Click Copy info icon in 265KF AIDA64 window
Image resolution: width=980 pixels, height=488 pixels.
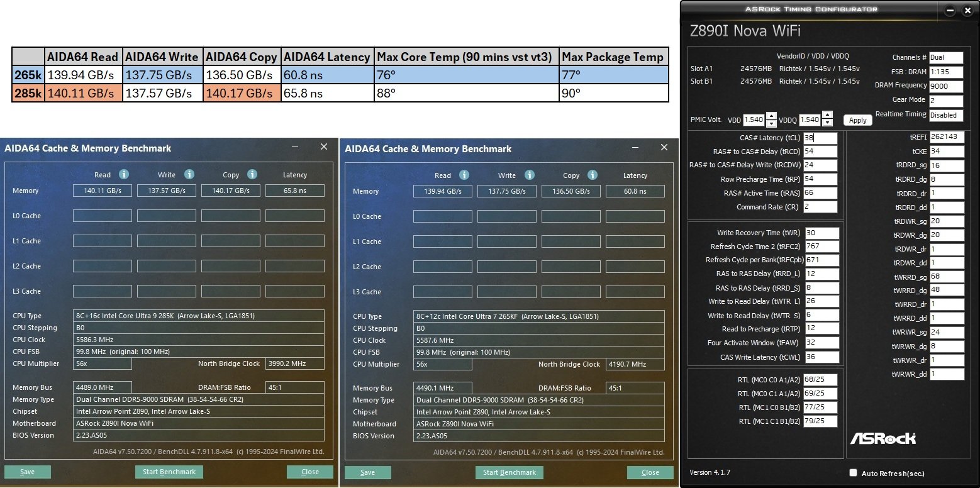(593, 175)
